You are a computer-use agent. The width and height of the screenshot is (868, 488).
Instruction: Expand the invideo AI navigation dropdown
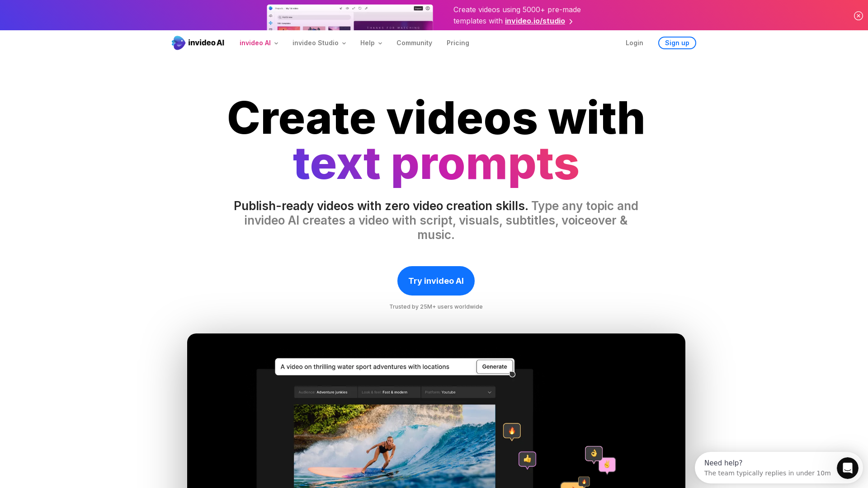tap(259, 43)
